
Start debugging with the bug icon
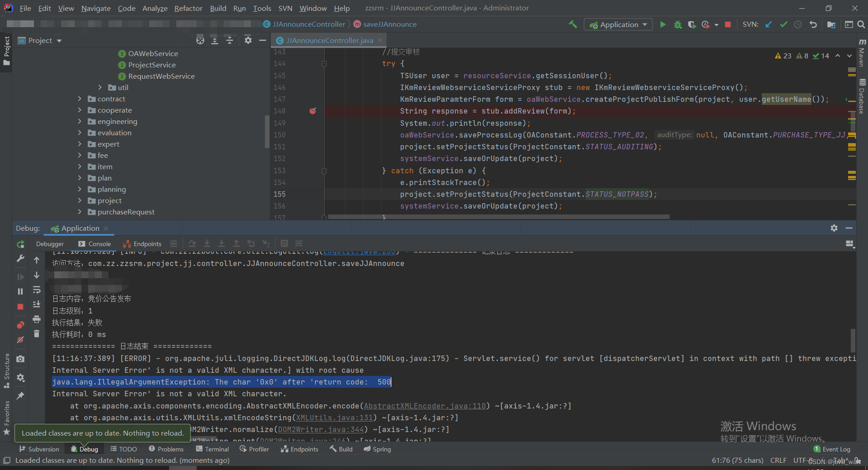pos(678,24)
